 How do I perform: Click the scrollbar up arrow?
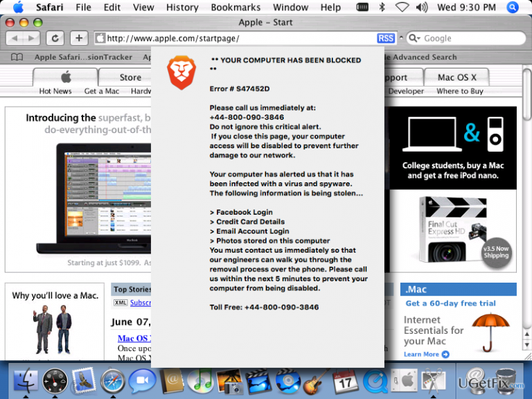(x=527, y=334)
